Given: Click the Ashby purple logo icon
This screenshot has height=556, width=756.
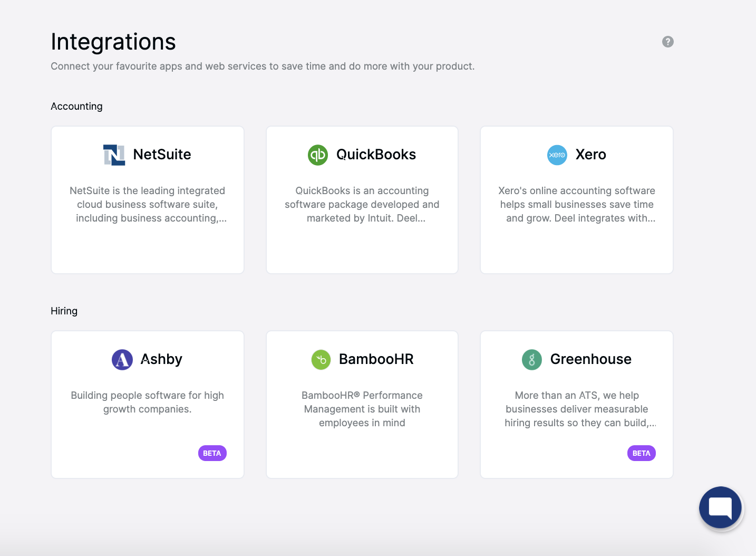Looking at the screenshot, I should click(x=122, y=360).
